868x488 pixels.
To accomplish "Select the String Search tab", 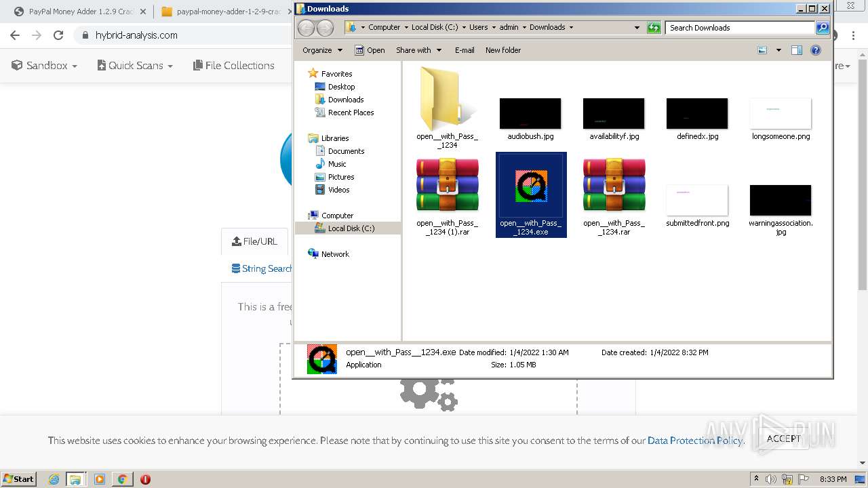I will [262, 268].
